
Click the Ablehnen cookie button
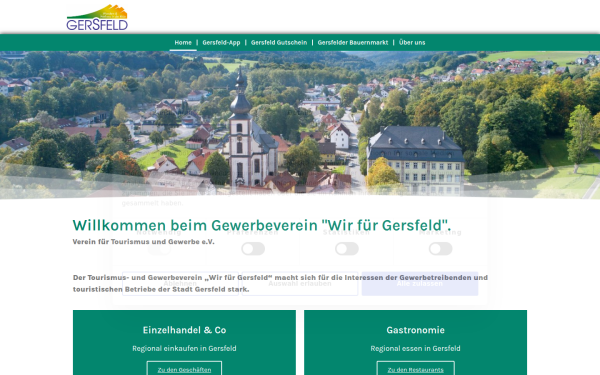pos(180,284)
